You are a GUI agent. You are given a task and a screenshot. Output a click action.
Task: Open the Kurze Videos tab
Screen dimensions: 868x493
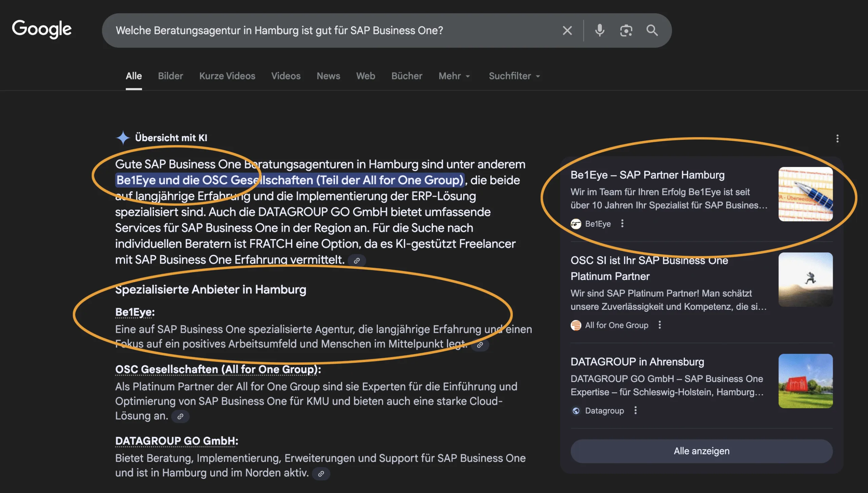[227, 76]
